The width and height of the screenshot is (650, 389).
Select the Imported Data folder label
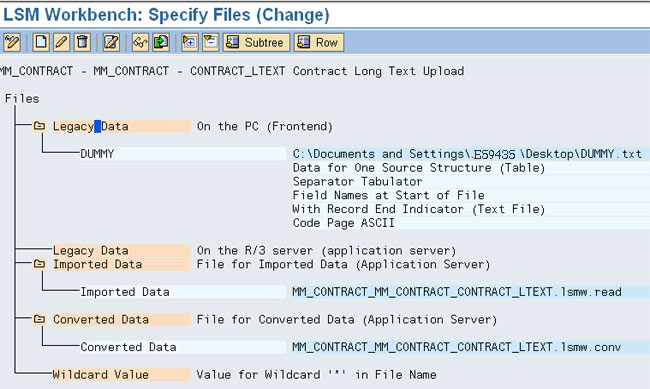[120, 264]
